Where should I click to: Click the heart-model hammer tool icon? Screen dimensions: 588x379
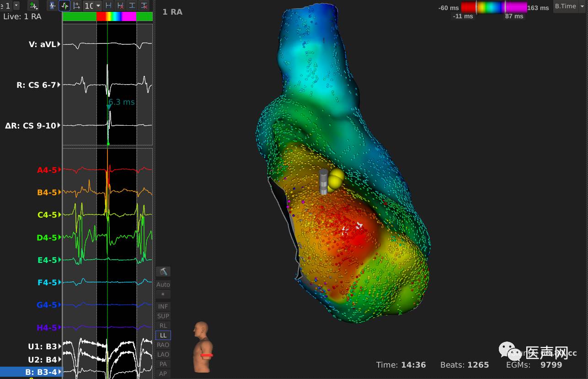pyautogui.click(x=163, y=272)
